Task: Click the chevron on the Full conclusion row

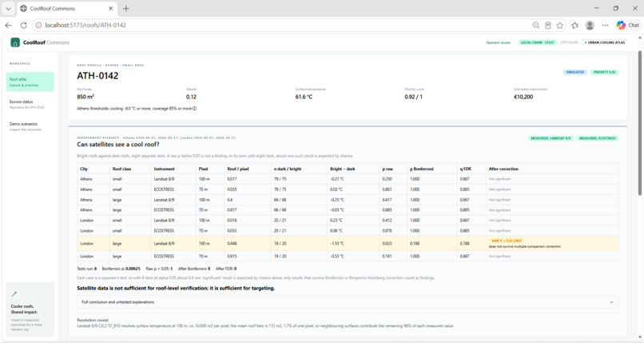Action: 611,302
